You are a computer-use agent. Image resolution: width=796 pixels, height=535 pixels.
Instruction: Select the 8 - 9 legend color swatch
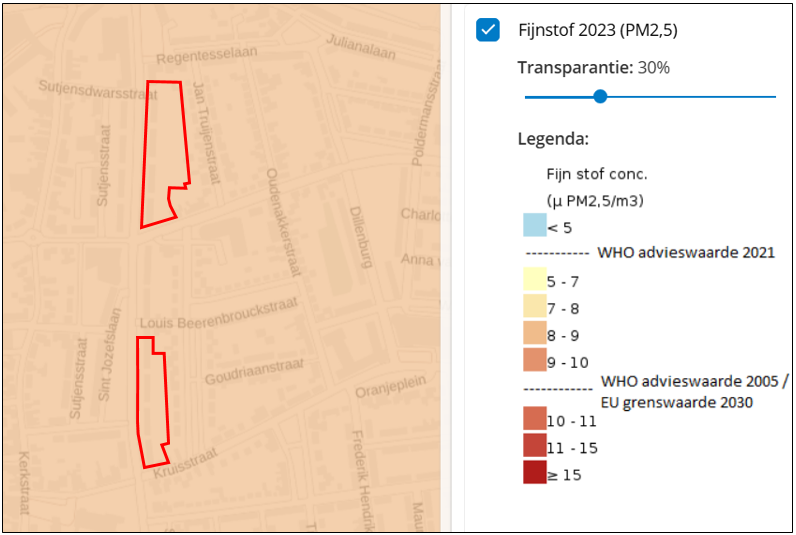point(534,333)
